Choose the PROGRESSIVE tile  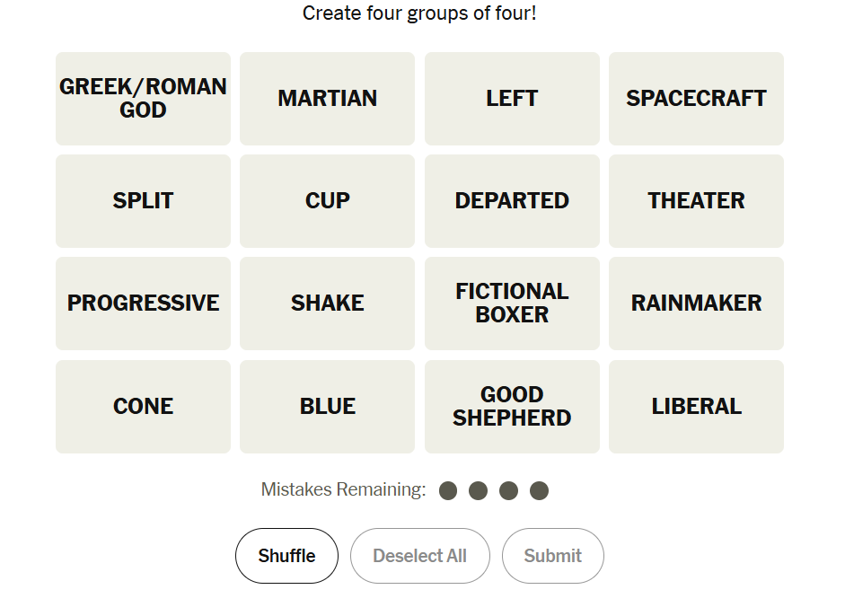point(143,304)
